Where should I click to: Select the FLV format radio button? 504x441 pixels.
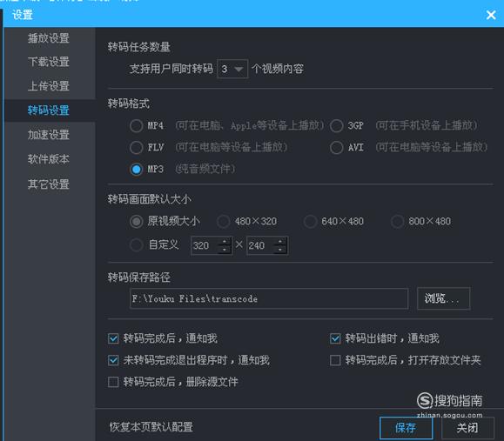point(137,147)
